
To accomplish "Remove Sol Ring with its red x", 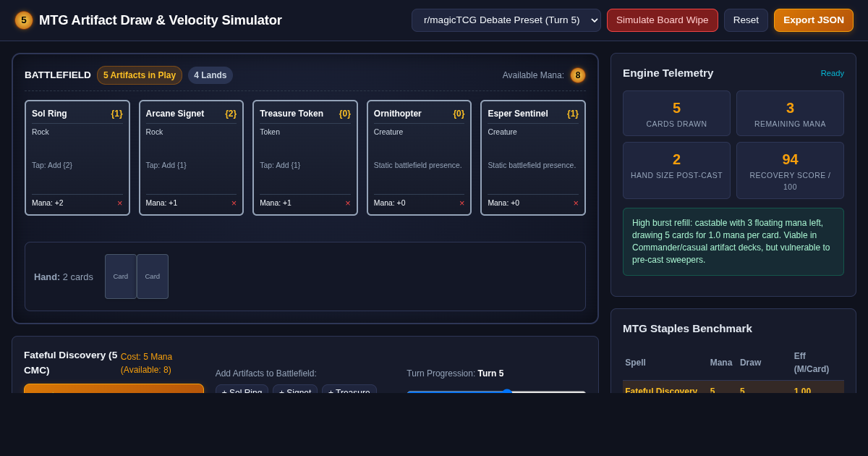I will 120,203.
